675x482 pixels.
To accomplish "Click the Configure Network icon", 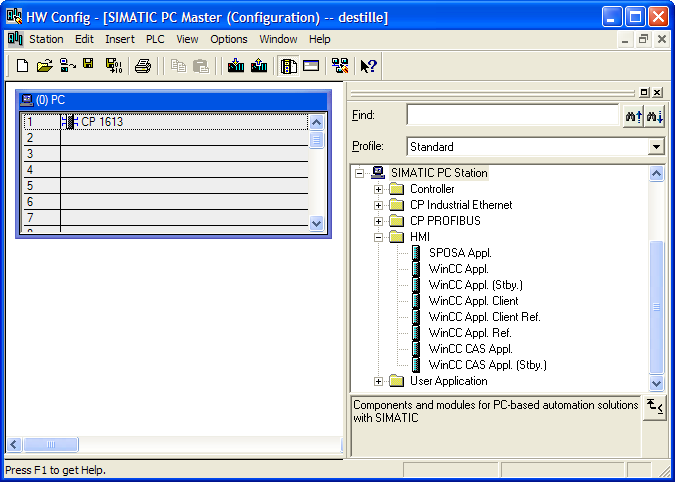I will click(340, 66).
